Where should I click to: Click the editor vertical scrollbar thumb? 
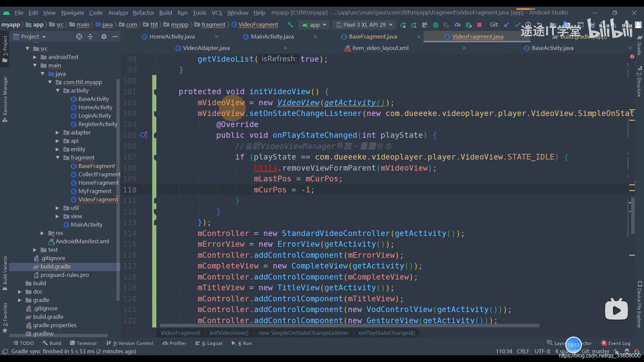633,216
